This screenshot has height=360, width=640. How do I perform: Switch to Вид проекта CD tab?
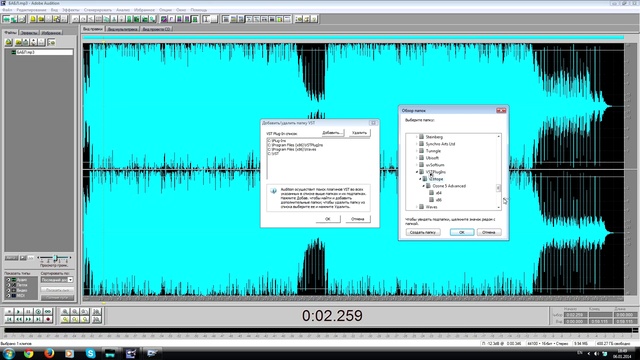click(x=156, y=29)
